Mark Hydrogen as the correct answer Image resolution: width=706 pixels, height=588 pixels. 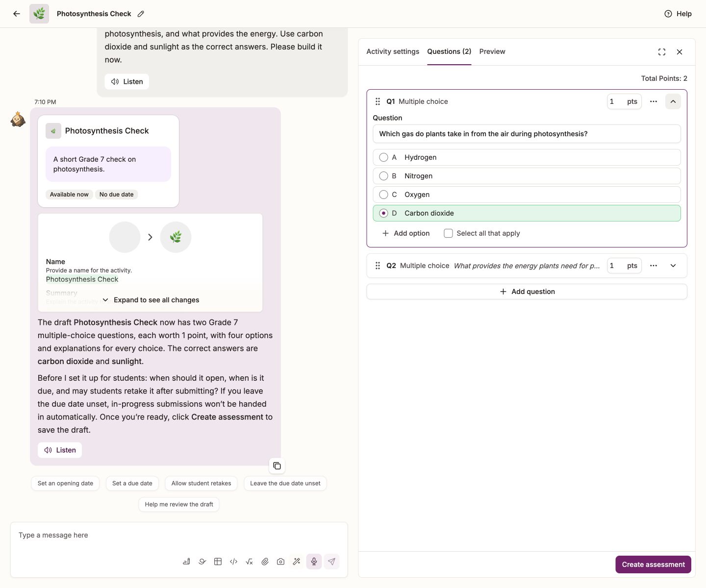[x=383, y=157]
